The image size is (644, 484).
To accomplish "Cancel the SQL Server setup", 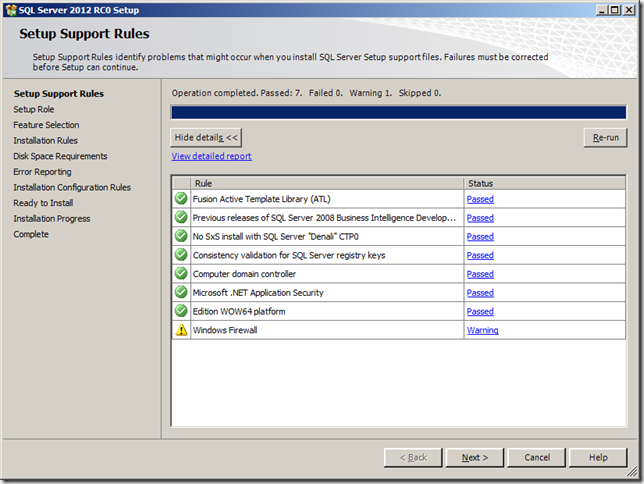I will [537, 457].
